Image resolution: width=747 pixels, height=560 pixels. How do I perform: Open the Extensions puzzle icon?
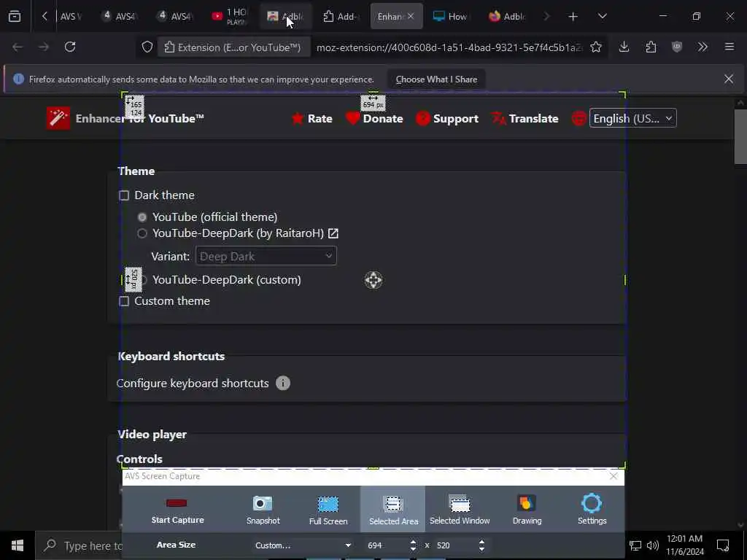click(x=651, y=47)
